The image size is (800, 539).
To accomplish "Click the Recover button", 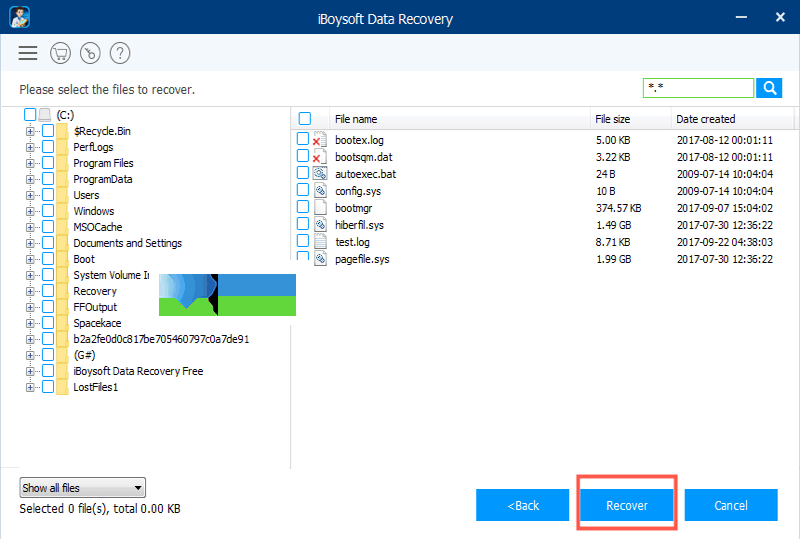I will (x=627, y=505).
